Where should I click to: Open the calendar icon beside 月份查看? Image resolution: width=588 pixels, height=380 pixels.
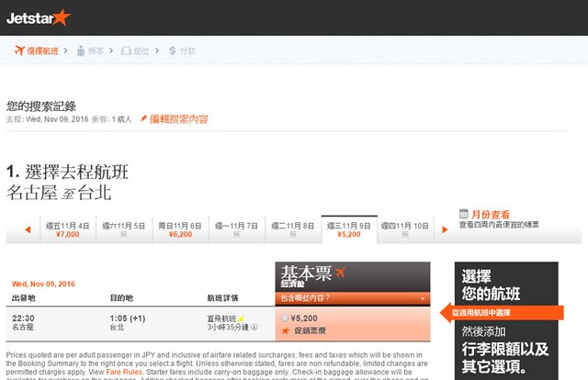click(x=464, y=214)
